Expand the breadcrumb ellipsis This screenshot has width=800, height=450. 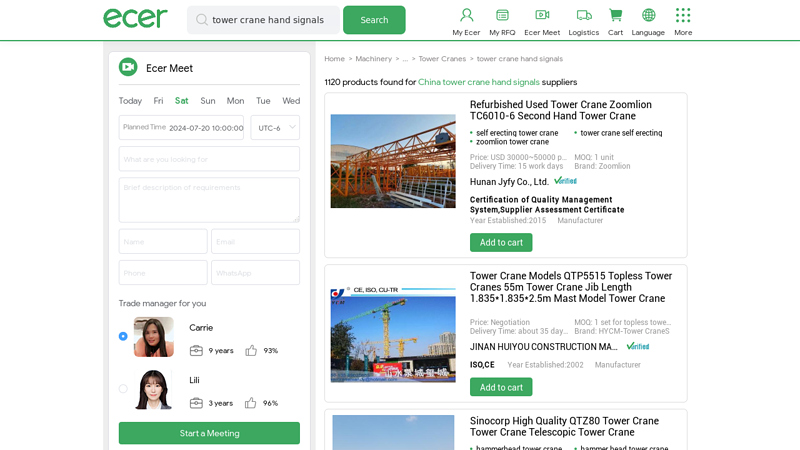[x=405, y=59]
